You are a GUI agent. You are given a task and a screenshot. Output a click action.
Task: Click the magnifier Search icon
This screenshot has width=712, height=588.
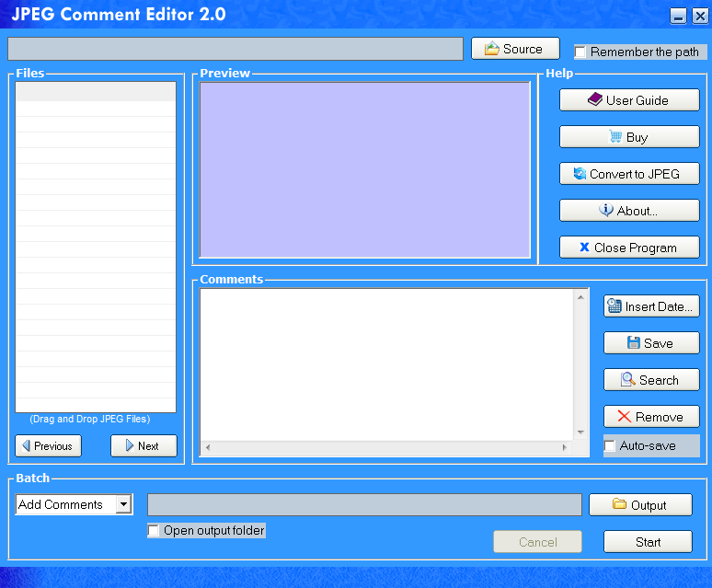click(x=628, y=379)
